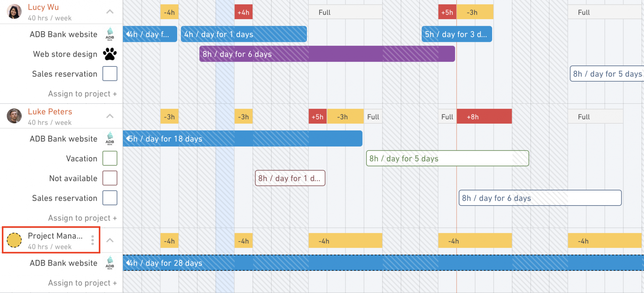This screenshot has height=293, width=644.
Task: Click the Web store design paw icon
Action: pos(110,54)
